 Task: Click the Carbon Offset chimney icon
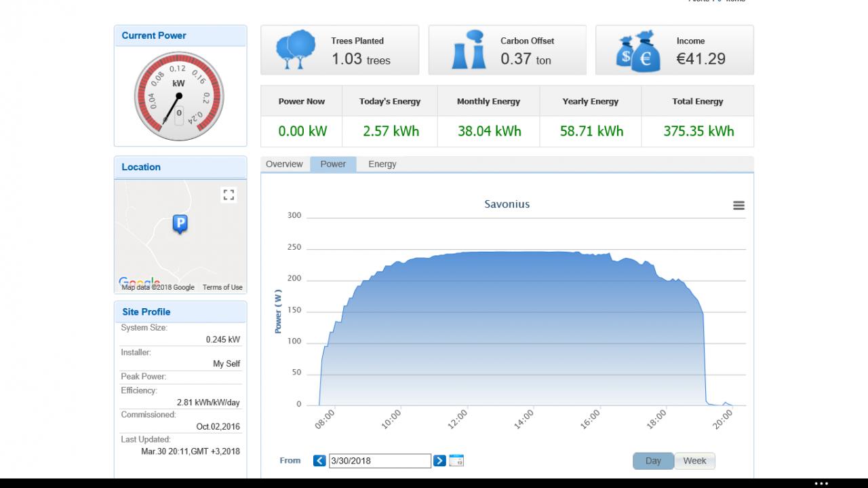pos(469,50)
